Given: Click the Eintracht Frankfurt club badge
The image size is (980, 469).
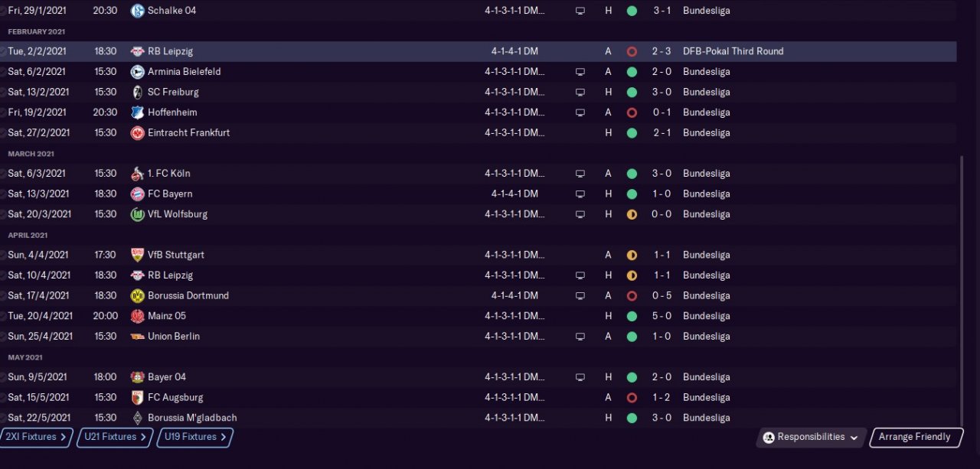Looking at the screenshot, I should (x=138, y=133).
